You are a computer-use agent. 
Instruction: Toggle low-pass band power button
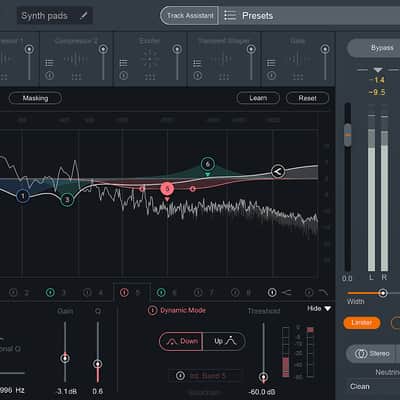point(309,293)
